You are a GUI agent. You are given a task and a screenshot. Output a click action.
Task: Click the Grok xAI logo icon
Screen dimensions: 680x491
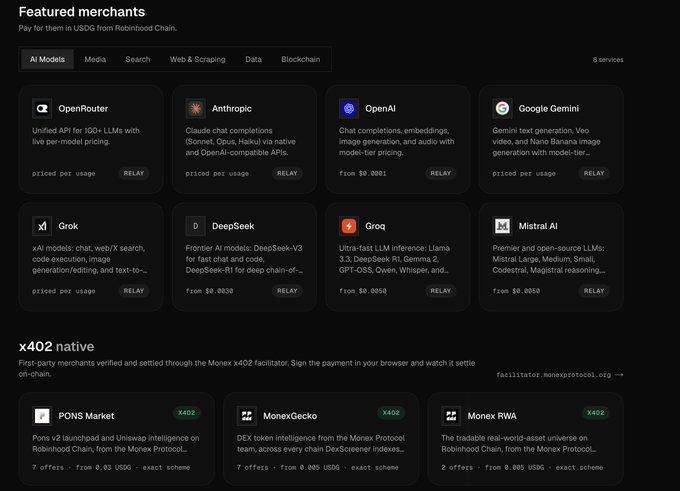click(42, 226)
